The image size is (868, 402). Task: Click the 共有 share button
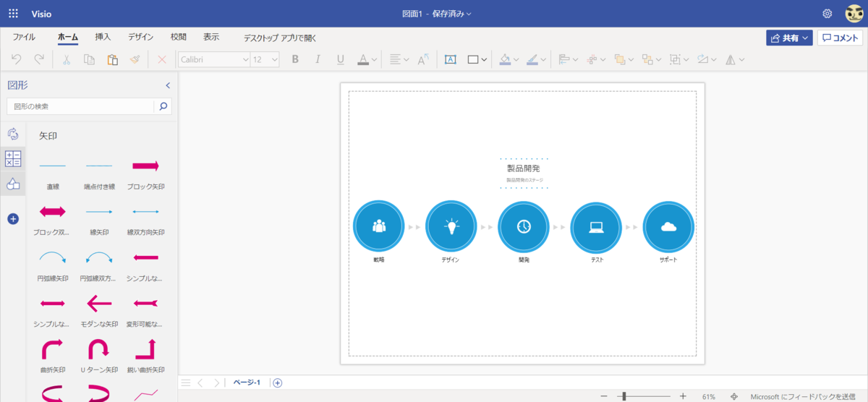pyautogui.click(x=789, y=38)
